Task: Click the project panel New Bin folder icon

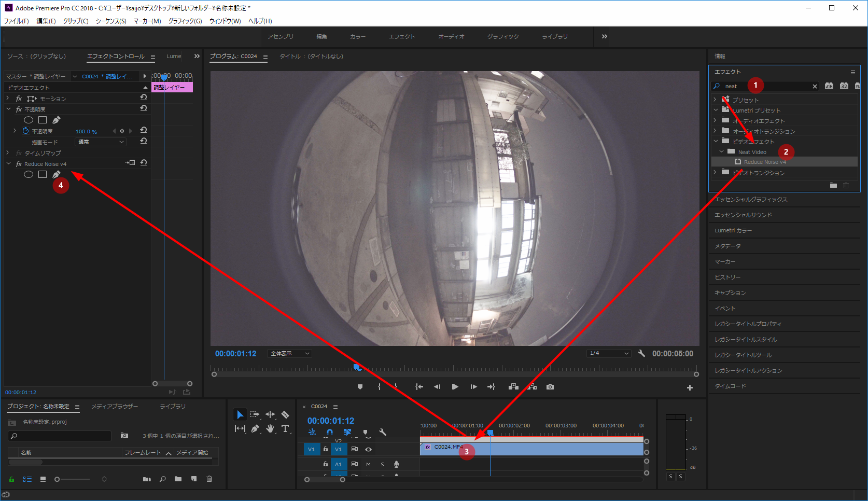Action: [x=178, y=479]
